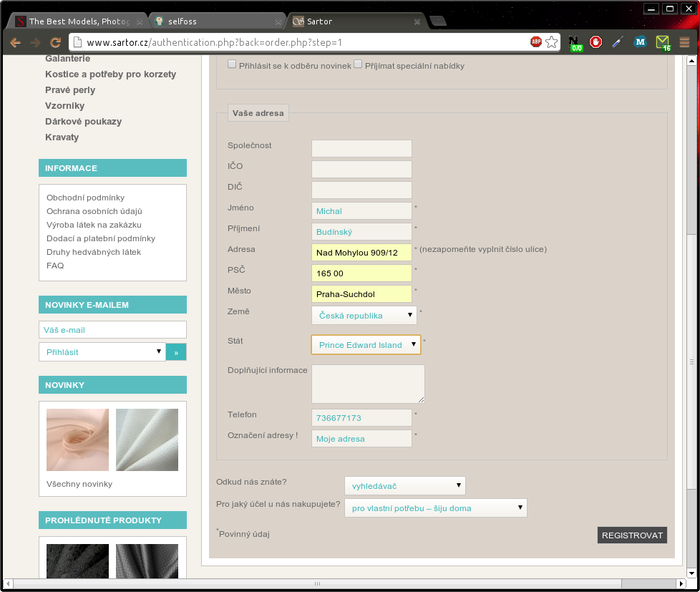Click the Váš e-mail newsletter field
This screenshot has height=592, width=700.
click(x=112, y=330)
